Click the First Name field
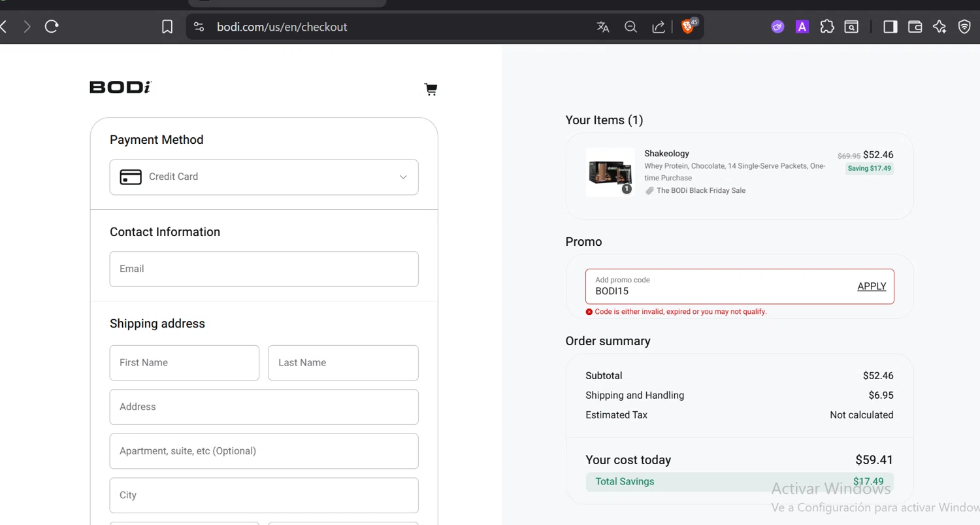The width and height of the screenshot is (980, 525). (x=184, y=363)
